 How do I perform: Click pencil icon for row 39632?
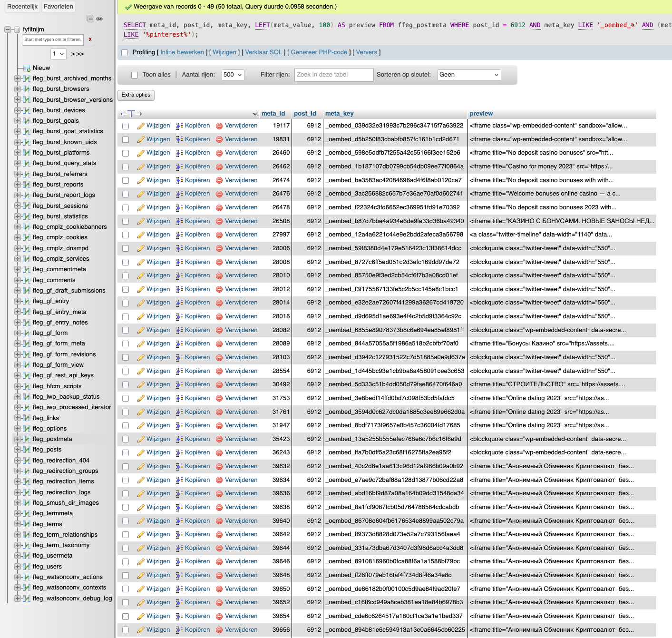point(141,467)
